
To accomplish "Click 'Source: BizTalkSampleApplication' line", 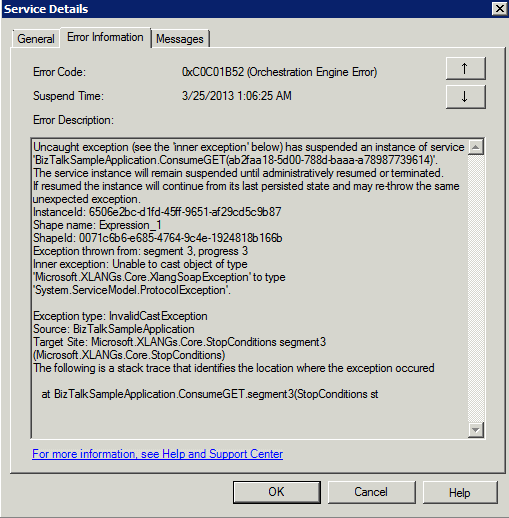I will 114,329.
